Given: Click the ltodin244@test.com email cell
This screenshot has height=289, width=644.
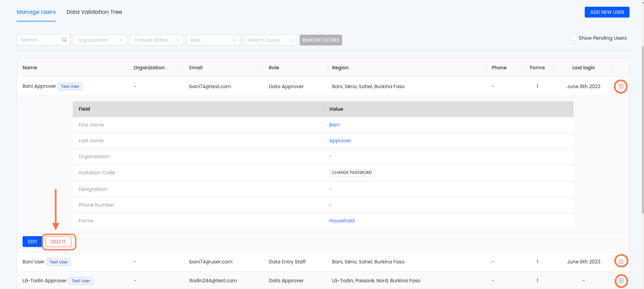Looking at the screenshot, I should point(213,281).
